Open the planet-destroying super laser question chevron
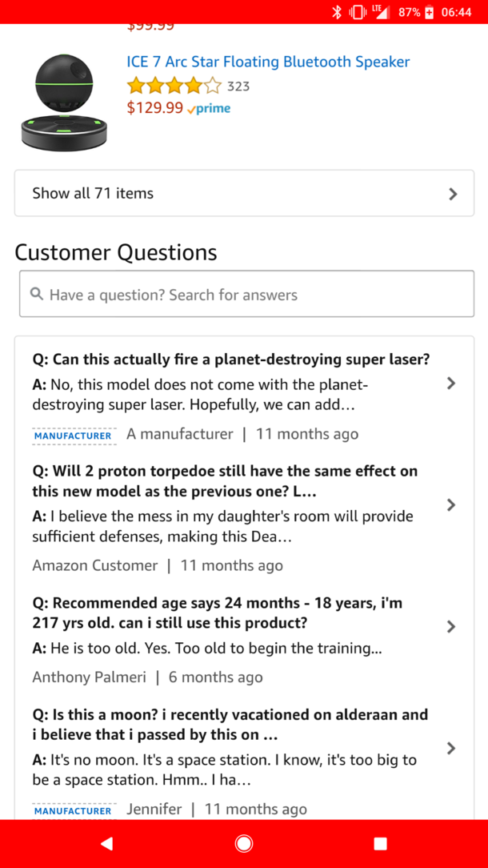 (451, 384)
